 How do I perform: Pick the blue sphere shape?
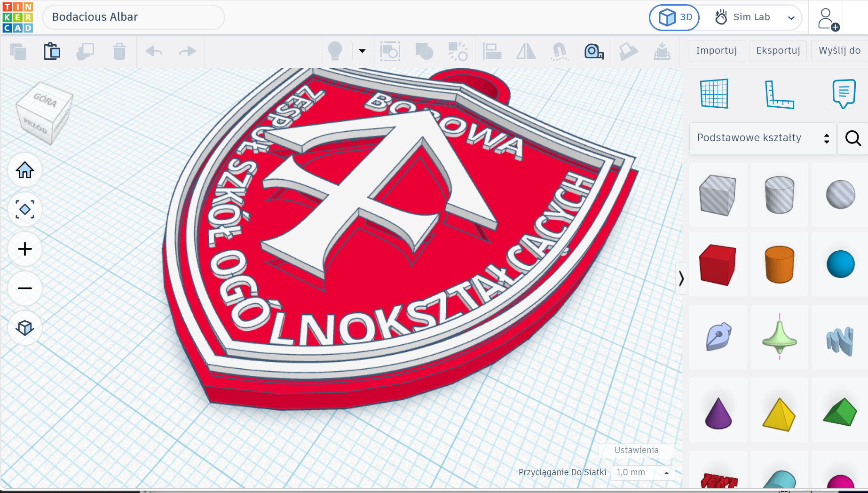point(840,264)
